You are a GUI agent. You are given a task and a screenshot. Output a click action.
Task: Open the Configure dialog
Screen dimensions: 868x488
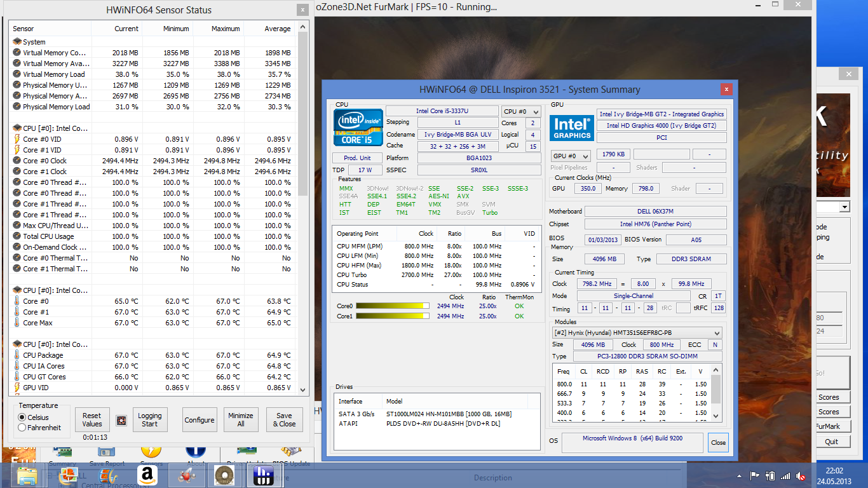200,420
